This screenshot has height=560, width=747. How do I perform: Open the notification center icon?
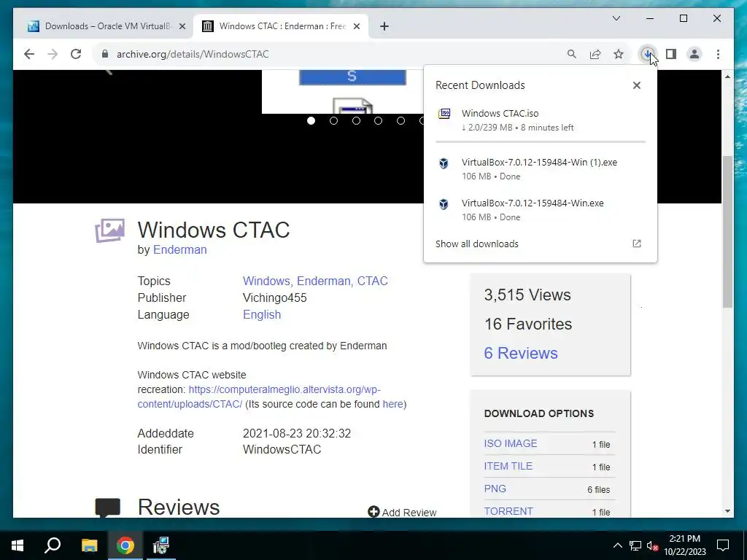(x=723, y=545)
